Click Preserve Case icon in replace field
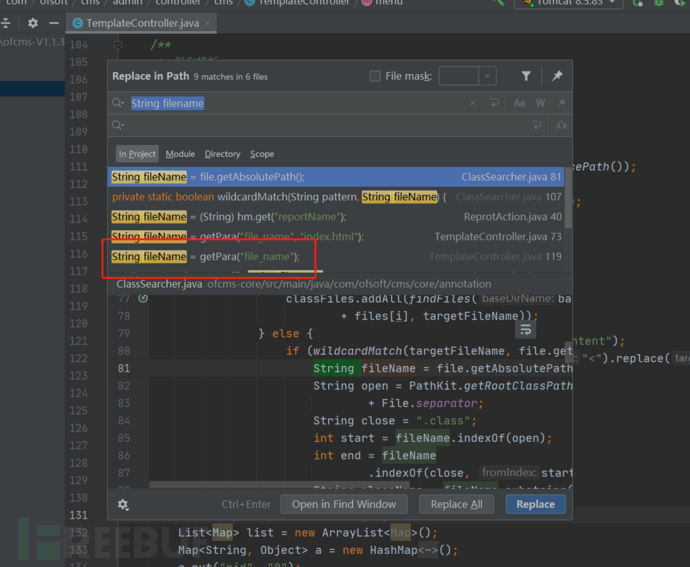 [x=563, y=126]
